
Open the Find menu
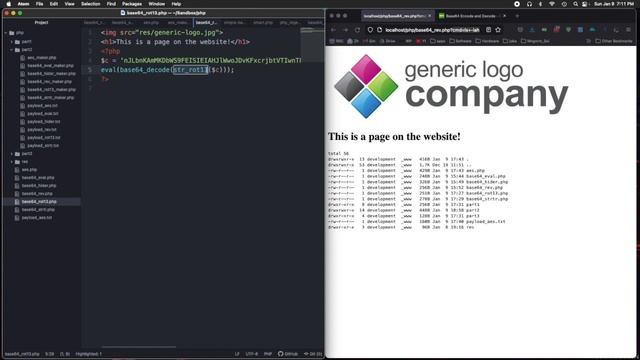click(111, 4)
